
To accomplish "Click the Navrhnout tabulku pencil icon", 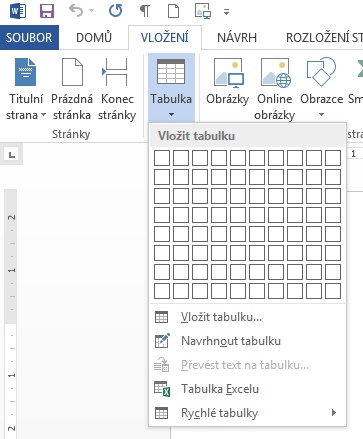I will (x=162, y=341).
